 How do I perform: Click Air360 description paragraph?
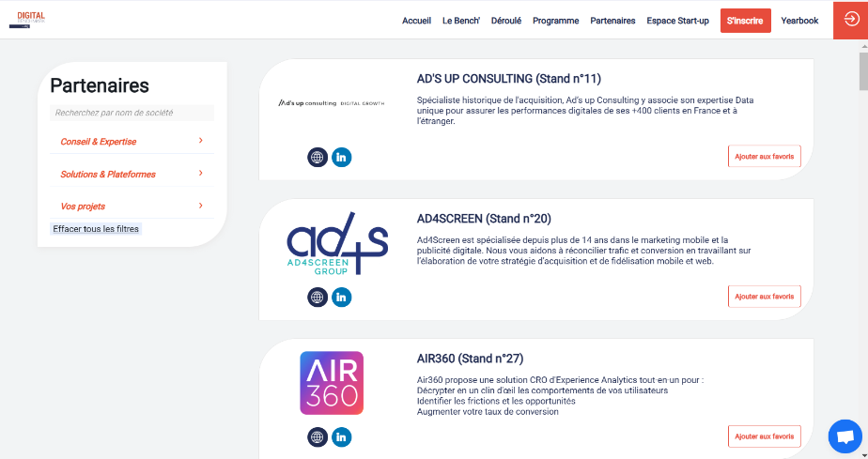tap(560, 395)
